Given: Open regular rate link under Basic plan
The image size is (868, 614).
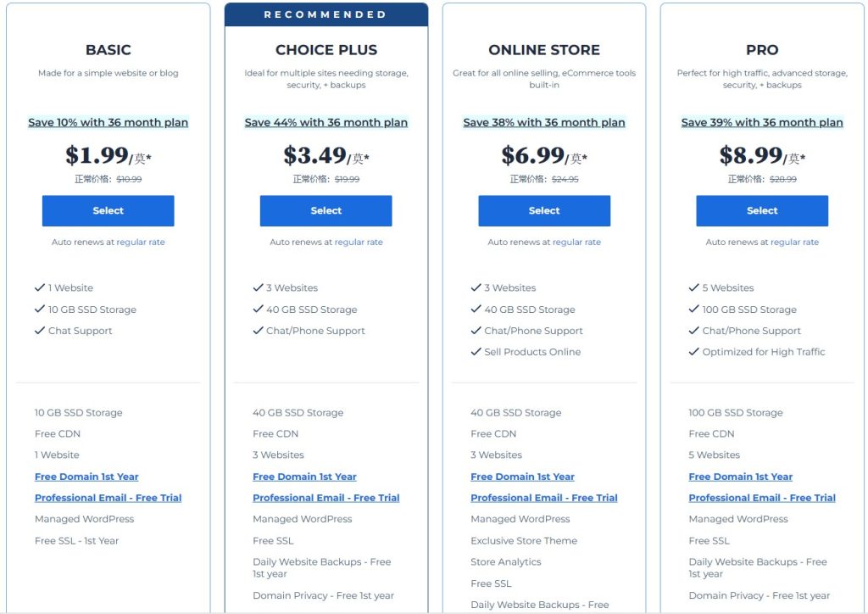Looking at the screenshot, I should (x=141, y=243).
